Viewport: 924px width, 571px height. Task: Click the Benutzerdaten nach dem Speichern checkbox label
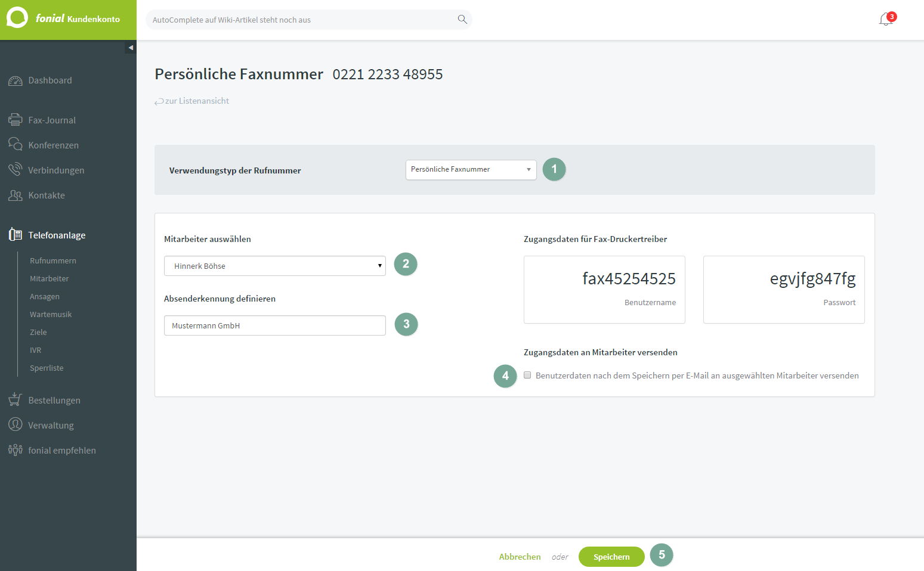coord(697,376)
